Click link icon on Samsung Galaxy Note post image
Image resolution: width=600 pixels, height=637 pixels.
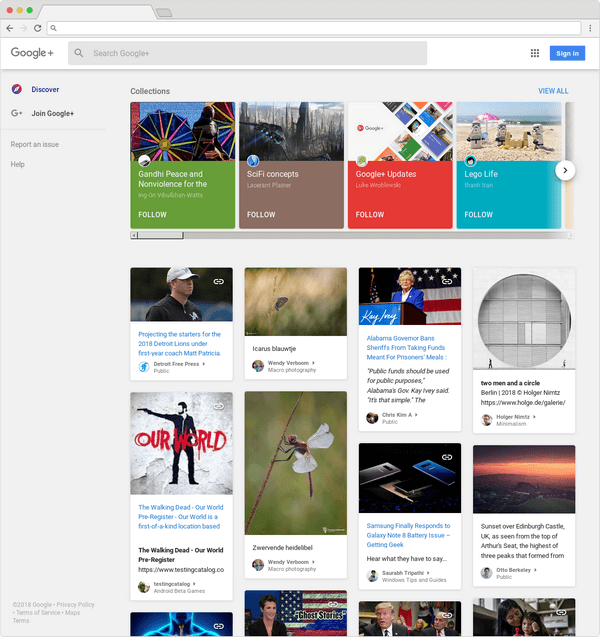point(447,457)
